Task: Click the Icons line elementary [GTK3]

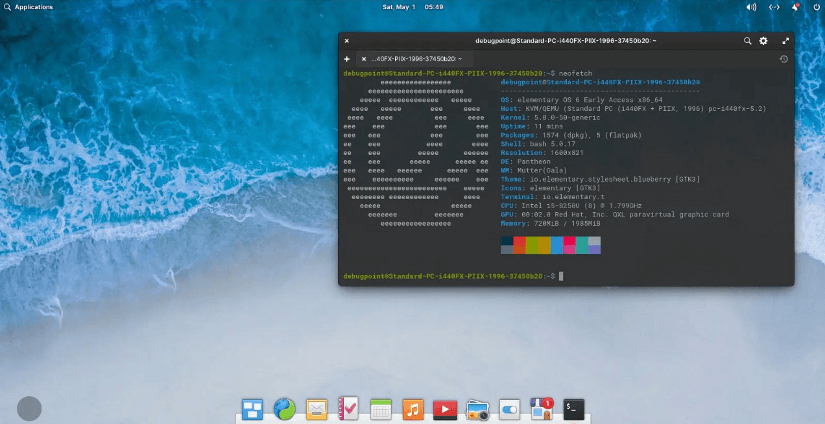Action: (x=550, y=188)
